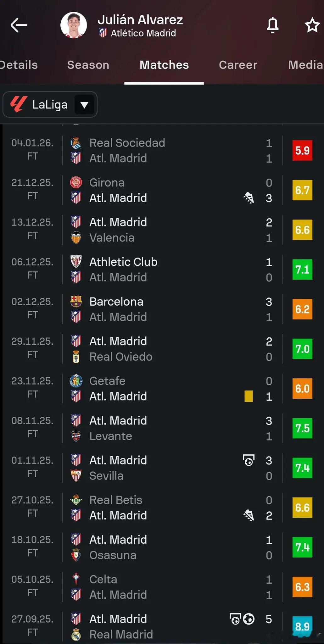Open Julián Alvarez's profile photo
The width and height of the screenshot is (324, 644).
point(74,25)
